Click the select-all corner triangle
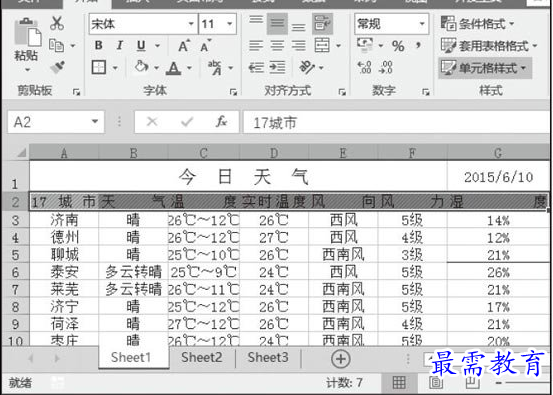This screenshot has width=553, height=395. pos(21,153)
